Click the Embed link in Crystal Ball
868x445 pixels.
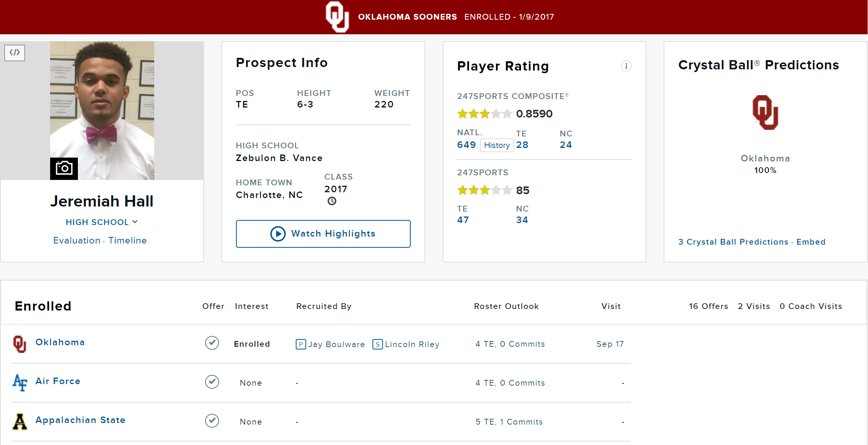click(x=811, y=242)
